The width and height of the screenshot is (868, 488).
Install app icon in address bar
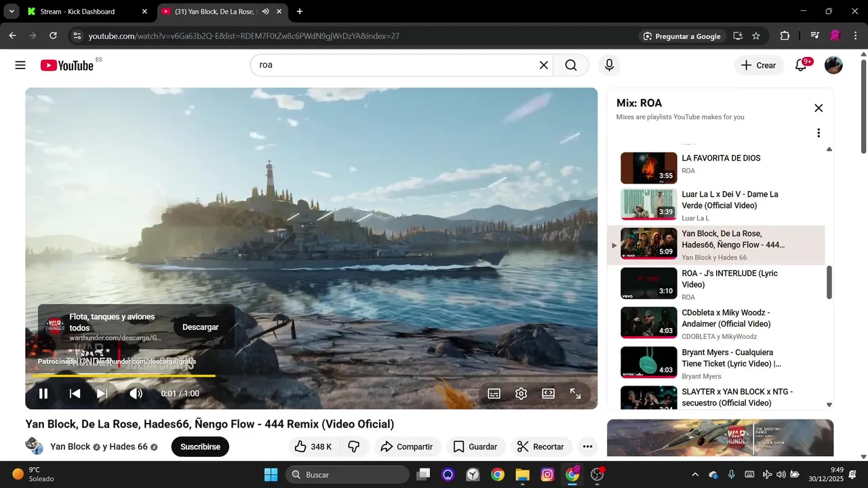(x=738, y=36)
